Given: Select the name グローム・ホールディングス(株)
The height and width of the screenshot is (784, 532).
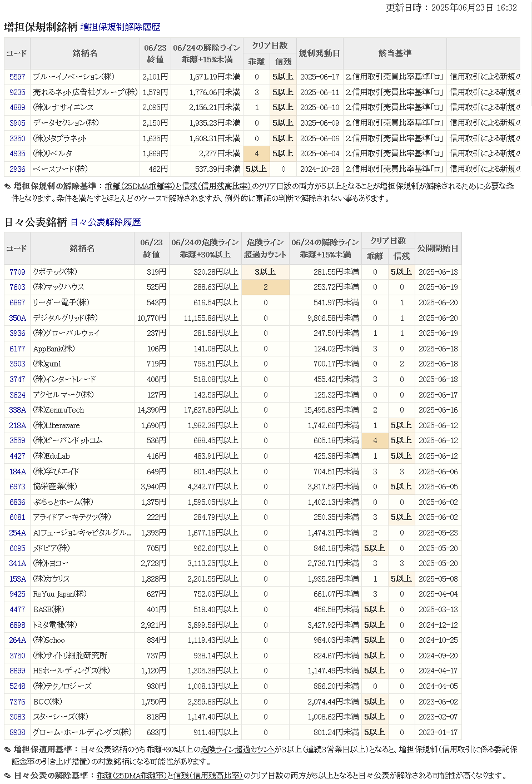Looking at the screenshot, I should (82, 732).
